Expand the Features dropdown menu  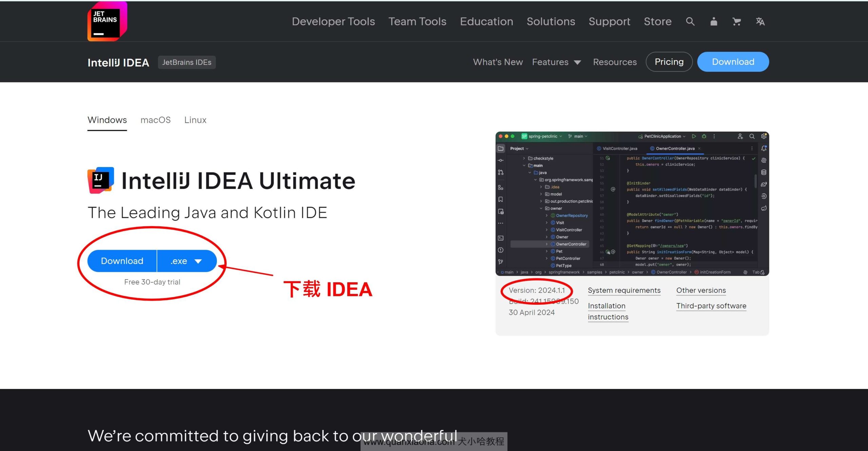click(x=556, y=62)
